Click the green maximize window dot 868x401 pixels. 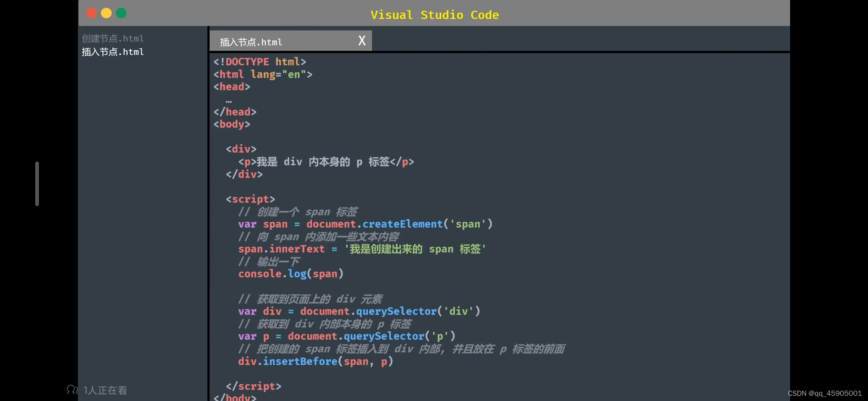121,13
